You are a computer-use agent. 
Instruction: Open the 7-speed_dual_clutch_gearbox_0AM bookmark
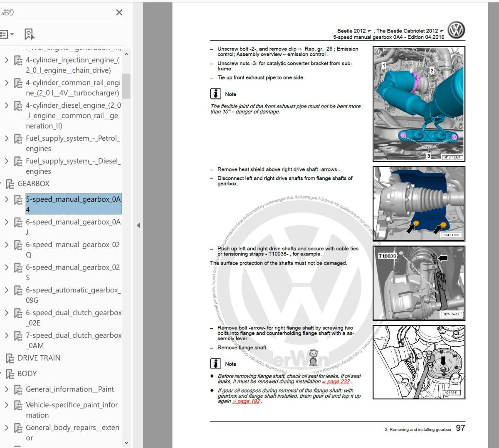click(x=74, y=340)
